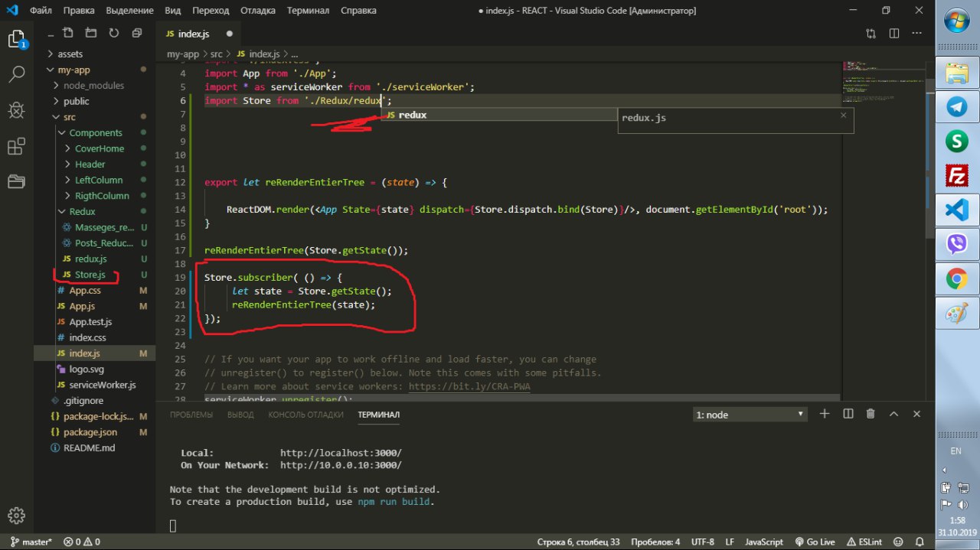Open the Explorer view in activity bar
This screenshot has height=550, width=980.
[x=16, y=39]
